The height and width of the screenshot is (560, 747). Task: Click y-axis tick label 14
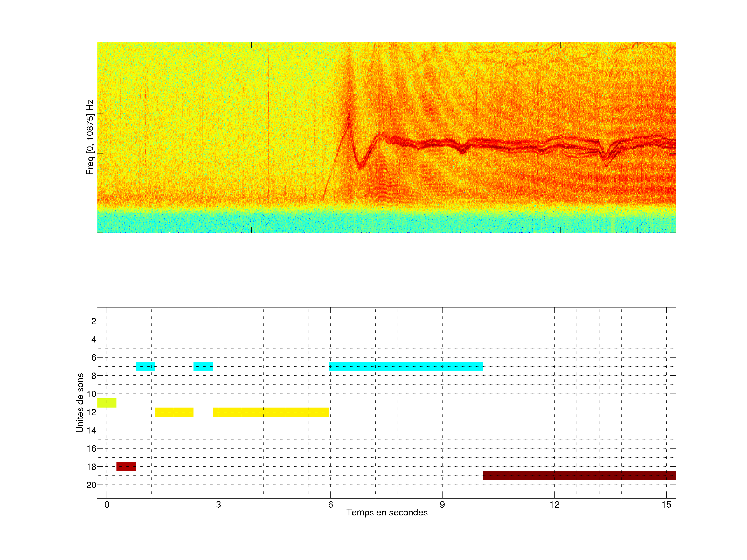coord(91,430)
